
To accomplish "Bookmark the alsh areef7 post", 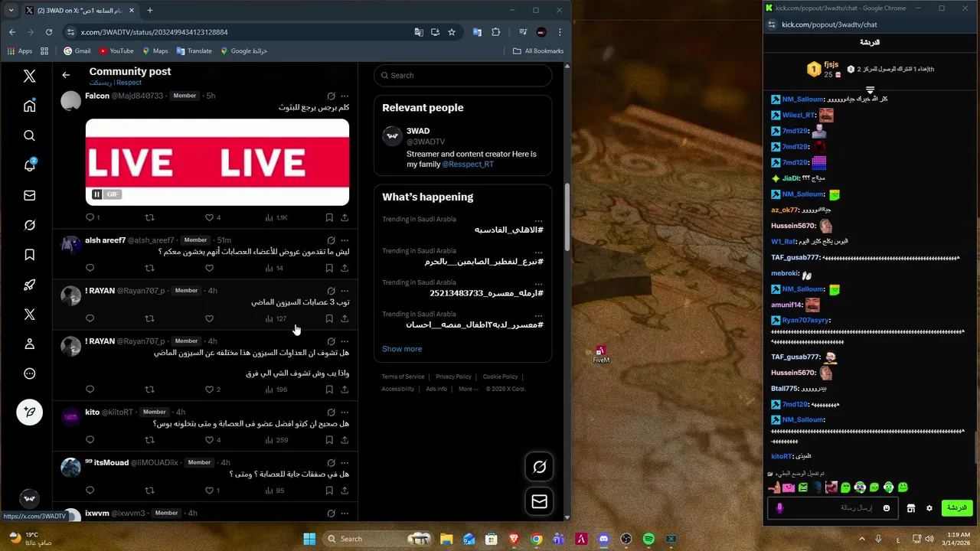I will [329, 268].
